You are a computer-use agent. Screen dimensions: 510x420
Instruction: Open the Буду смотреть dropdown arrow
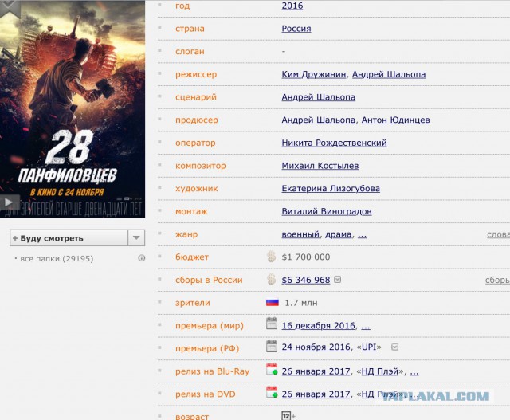click(x=136, y=238)
